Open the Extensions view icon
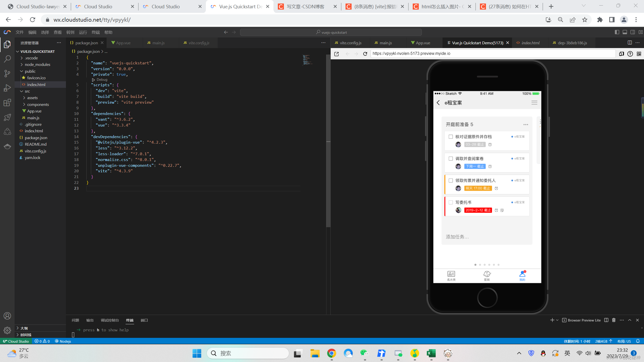The height and width of the screenshot is (362, 644). click(7, 103)
